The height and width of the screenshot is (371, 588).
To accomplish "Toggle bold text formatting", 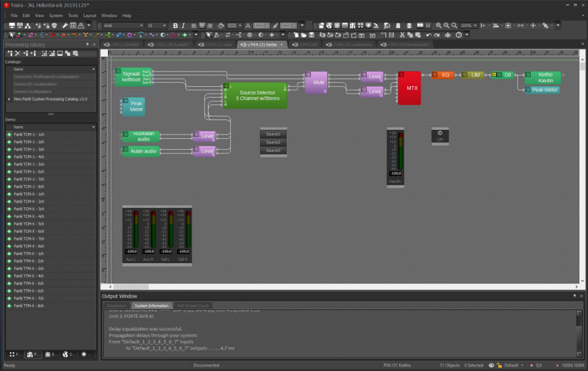I will point(175,26).
